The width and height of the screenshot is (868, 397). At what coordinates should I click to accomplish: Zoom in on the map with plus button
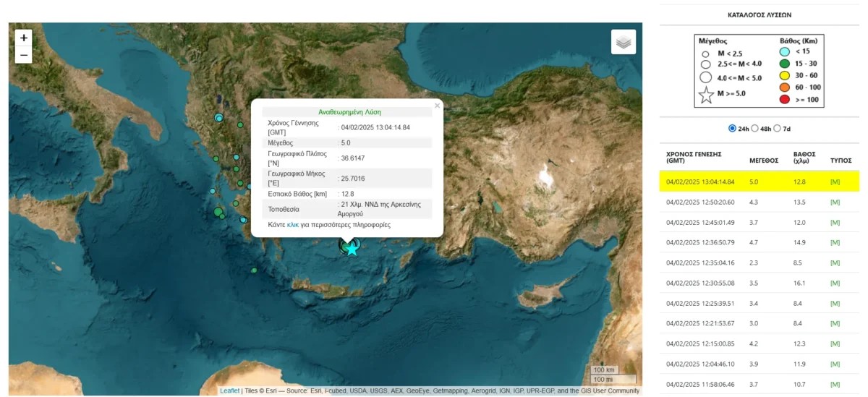[24, 38]
